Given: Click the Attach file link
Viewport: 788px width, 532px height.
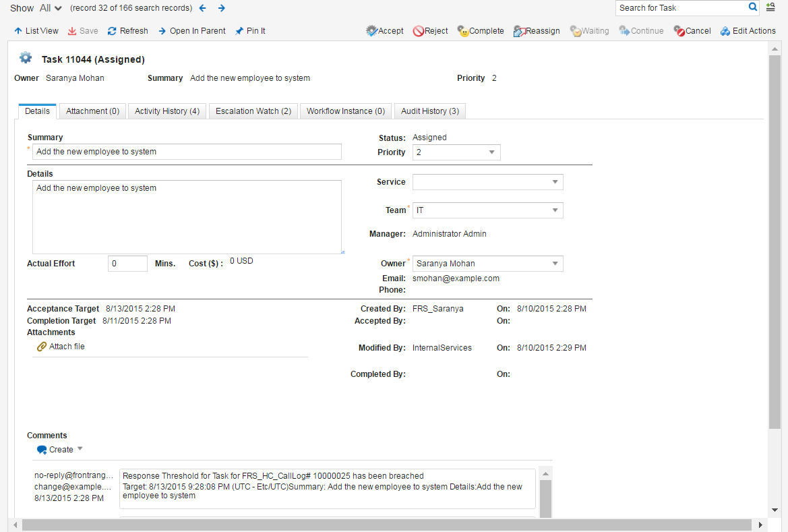Looking at the screenshot, I should [66, 347].
